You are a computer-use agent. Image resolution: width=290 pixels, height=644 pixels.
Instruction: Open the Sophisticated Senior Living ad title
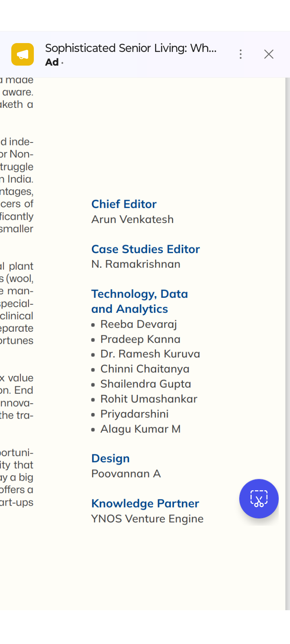point(131,48)
